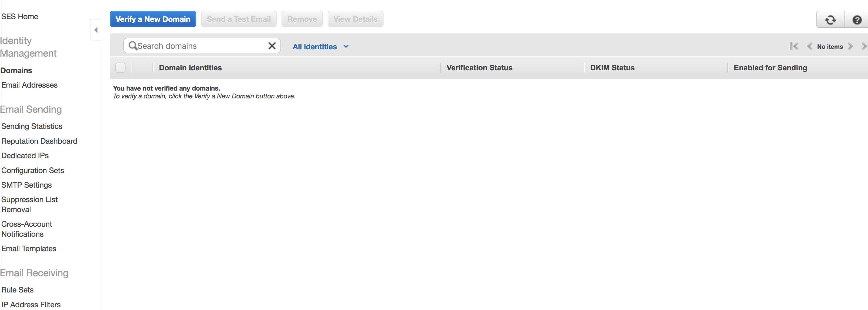Click the previous page arrow
This screenshot has width=868, height=310.
coord(809,46)
